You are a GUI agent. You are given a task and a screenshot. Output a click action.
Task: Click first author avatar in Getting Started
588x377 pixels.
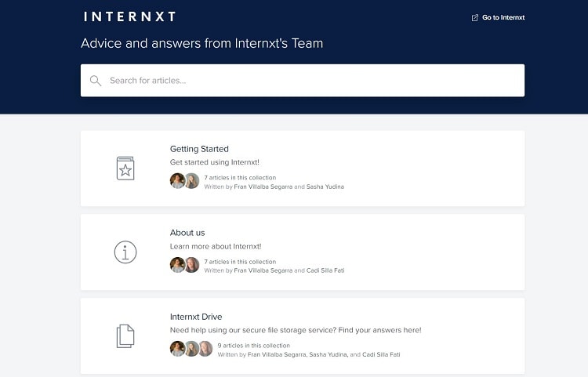pyautogui.click(x=177, y=181)
